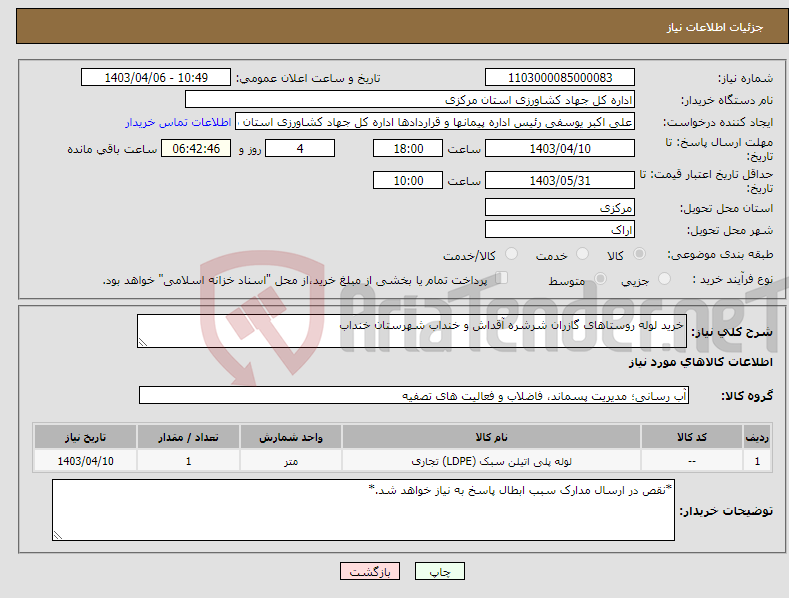
Task: Open the اطلاعات تماس خریدار link
Action: pos(178,122)
